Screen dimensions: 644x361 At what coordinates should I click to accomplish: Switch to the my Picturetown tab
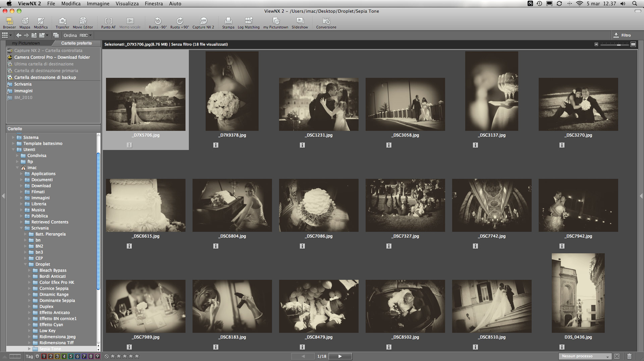coord(26,43)
